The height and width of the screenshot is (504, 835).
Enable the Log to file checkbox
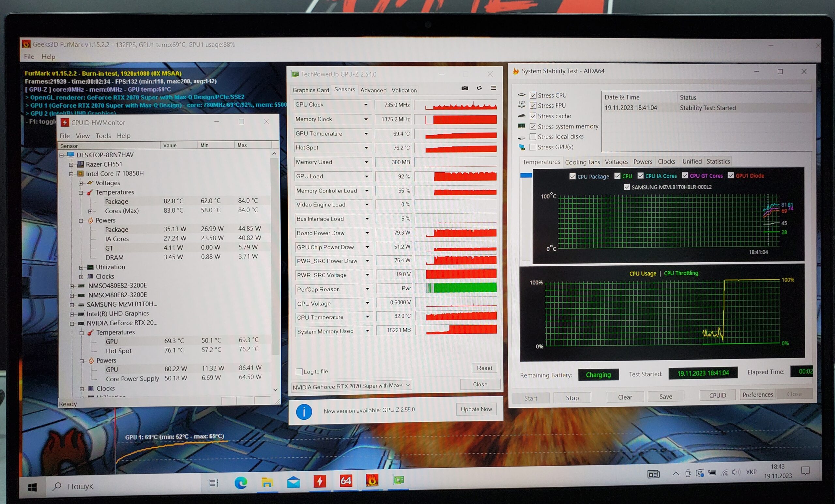299,372
